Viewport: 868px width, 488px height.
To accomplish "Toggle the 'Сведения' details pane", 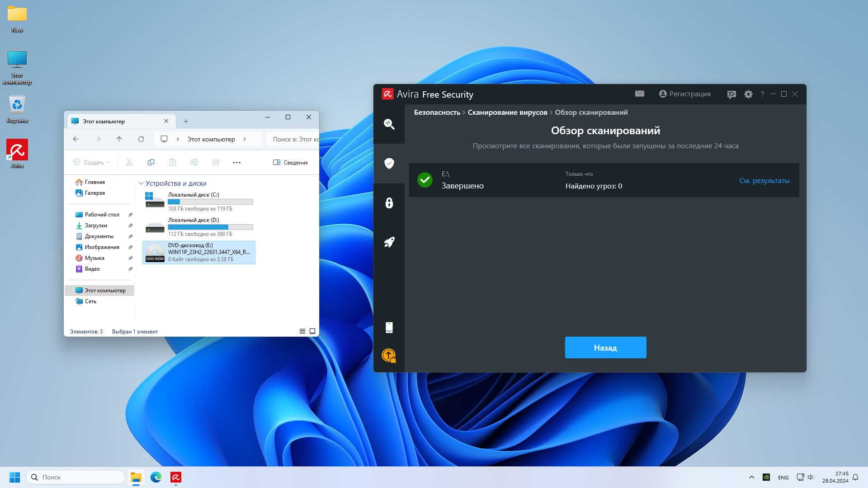I will (x=290, y=162).
